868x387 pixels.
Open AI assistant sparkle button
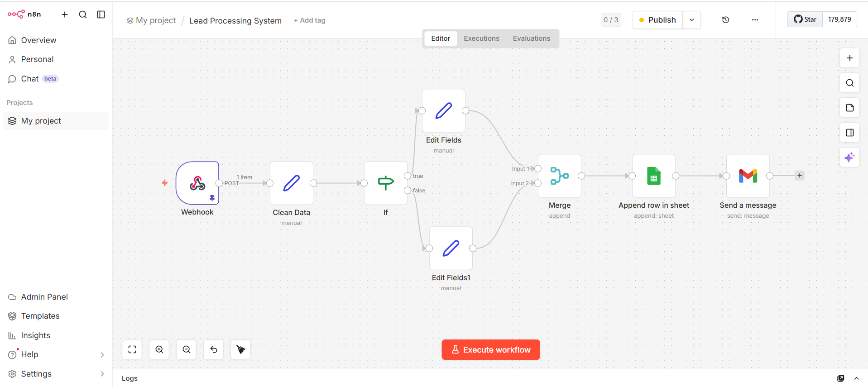(x=849, y=158)
